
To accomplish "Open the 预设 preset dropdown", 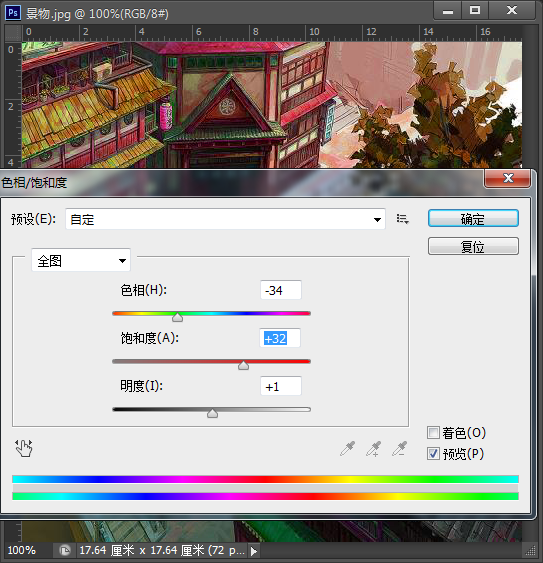I will [x=225, y=219].
